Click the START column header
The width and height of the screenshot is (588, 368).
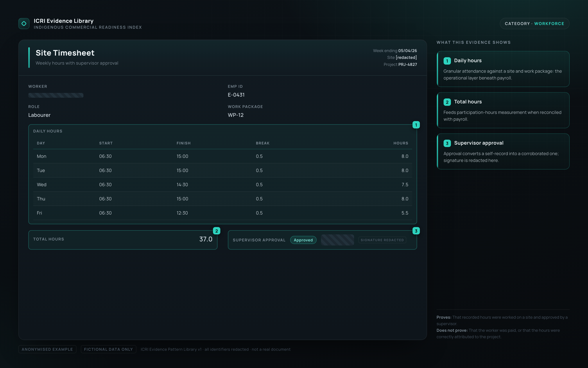point(106,143)
